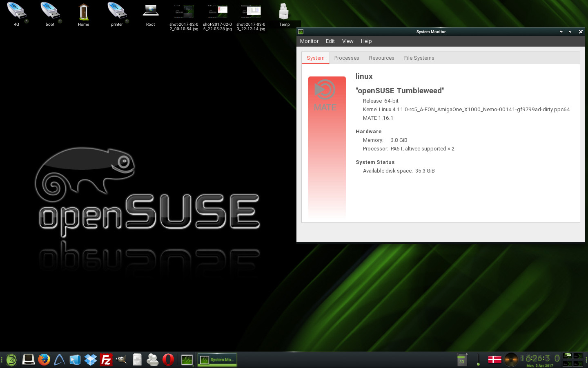This screenshot has height=368, width=588.
Task: Expand the Help menu
Action: 366,41
